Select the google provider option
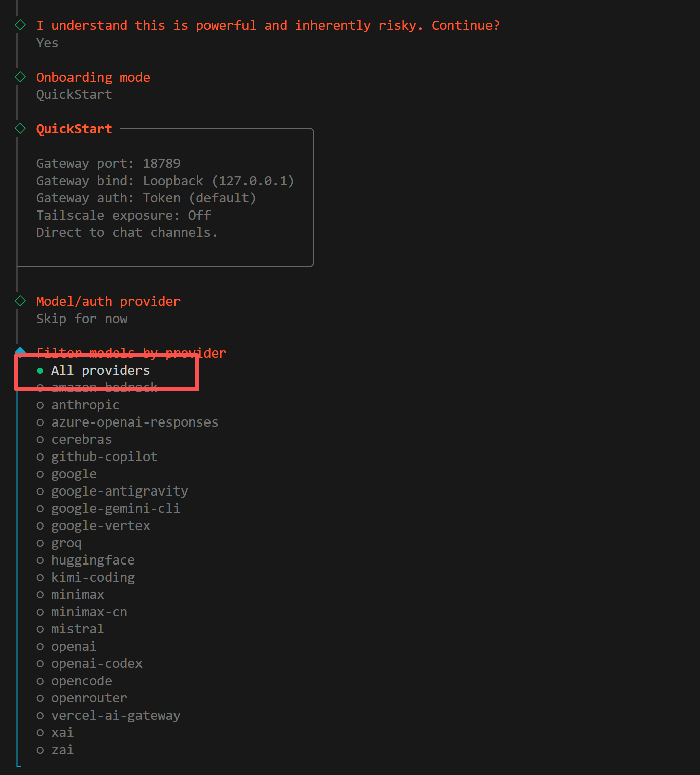This screenshot has height=775, width=700. (x=66, y=474)
